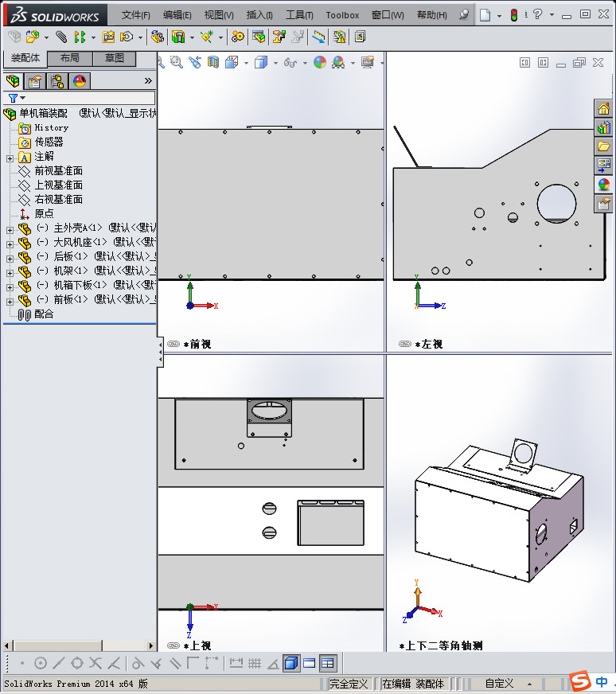Select the Mate paperclip tool
616x694 pixels.
coord(61,37)
